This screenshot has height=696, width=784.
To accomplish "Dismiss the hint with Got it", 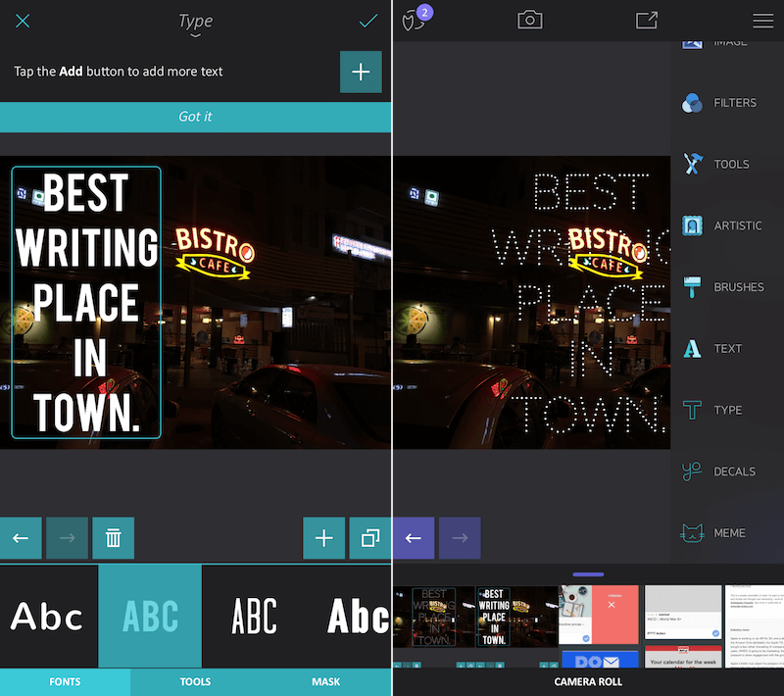I will 196,117.
